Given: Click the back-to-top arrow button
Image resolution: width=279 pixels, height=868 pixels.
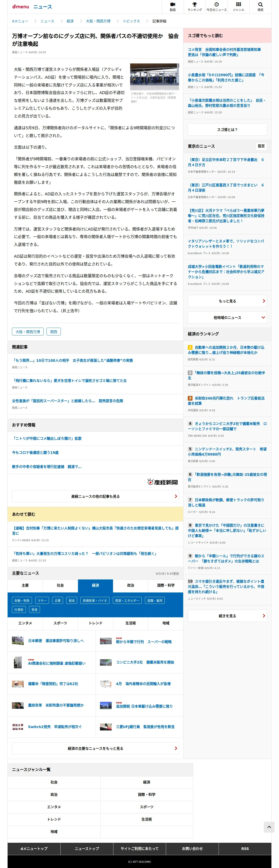Looking at the screenshot, I should click(269, 827).
